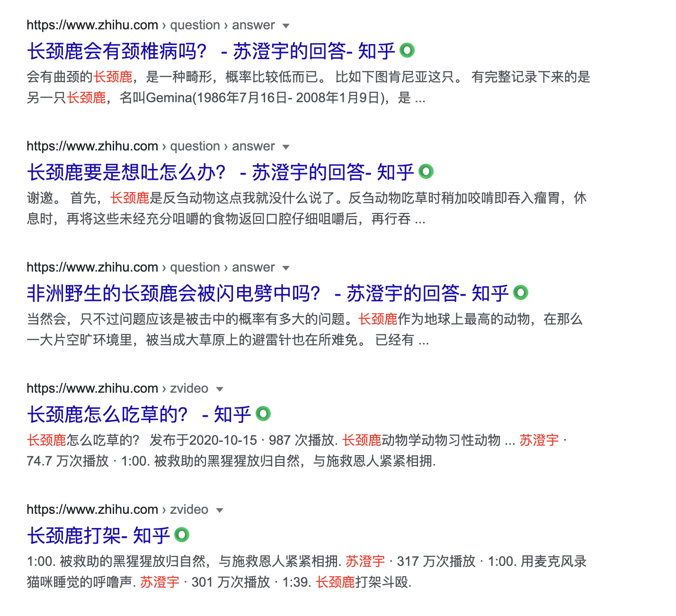Image resolution: width=676 pixels, height=616 pixels.
Task: Open 非洲野生的长颈鹿会被闪电劈中吗 result link
Action: pyautogui.click(x=267, y=293)
